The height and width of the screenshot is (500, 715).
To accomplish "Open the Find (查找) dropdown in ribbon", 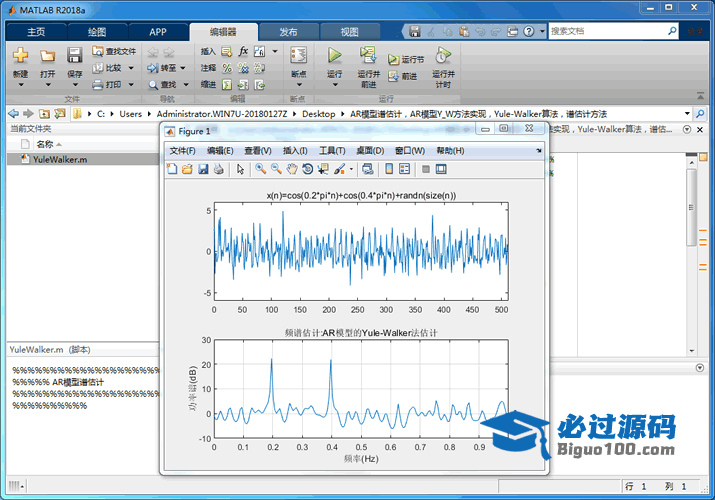I will 186,84.
